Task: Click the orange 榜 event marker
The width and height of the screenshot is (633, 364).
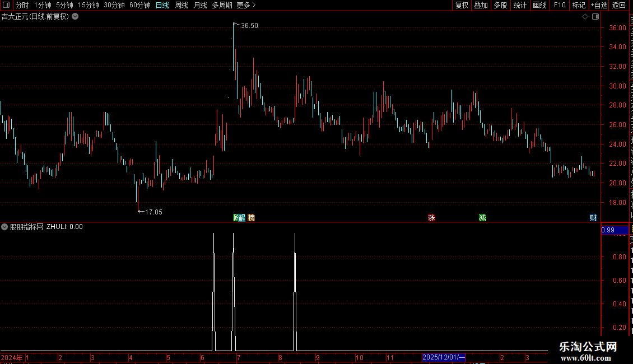Action: pos(252,218)
